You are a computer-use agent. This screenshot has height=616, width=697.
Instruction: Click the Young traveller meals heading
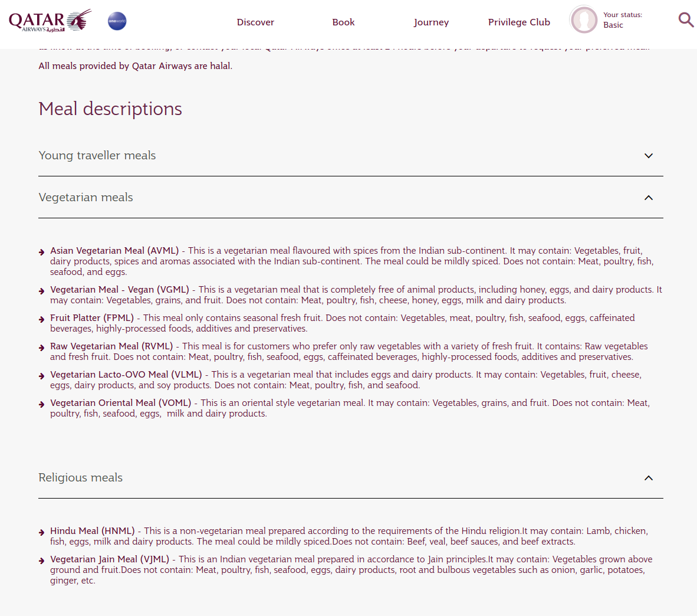point(97,156)
